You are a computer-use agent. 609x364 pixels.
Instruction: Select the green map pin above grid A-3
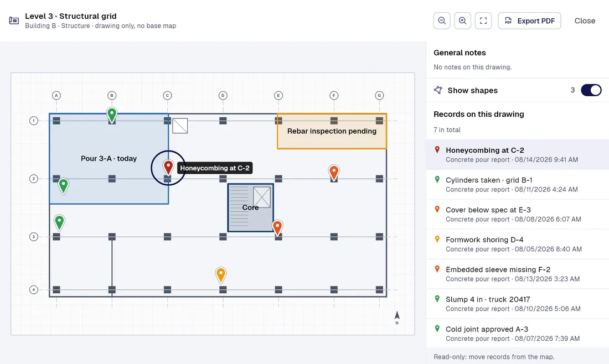tap(59, 223)
